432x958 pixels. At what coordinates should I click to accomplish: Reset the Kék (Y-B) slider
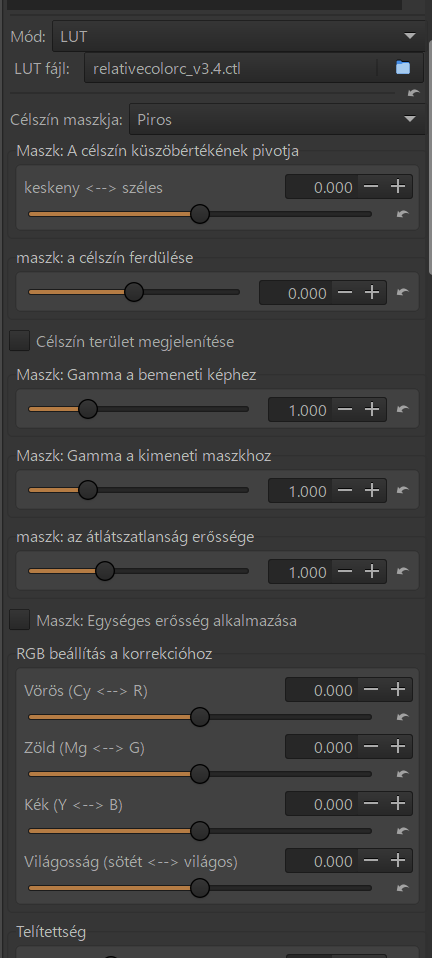pyautogui.click(x=402, y=831)
